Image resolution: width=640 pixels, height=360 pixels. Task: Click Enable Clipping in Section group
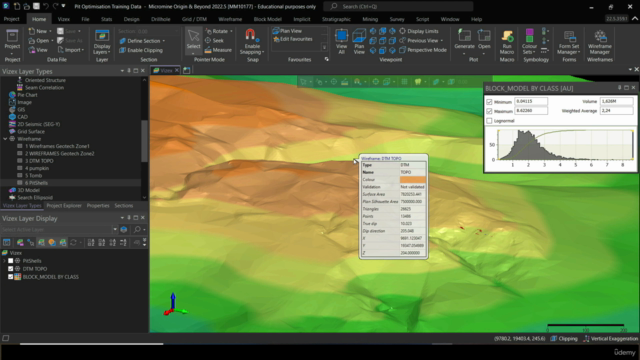coord(141,50)
